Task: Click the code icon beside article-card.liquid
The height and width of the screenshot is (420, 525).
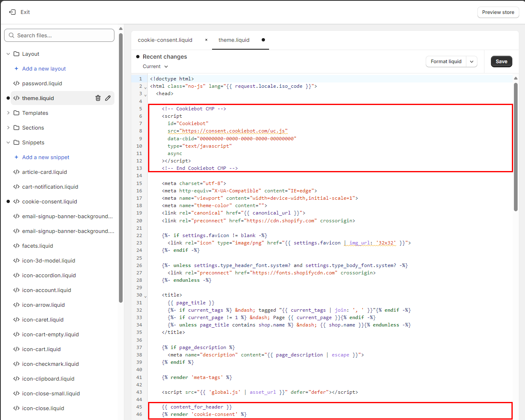Action: (x=16, y=172)
